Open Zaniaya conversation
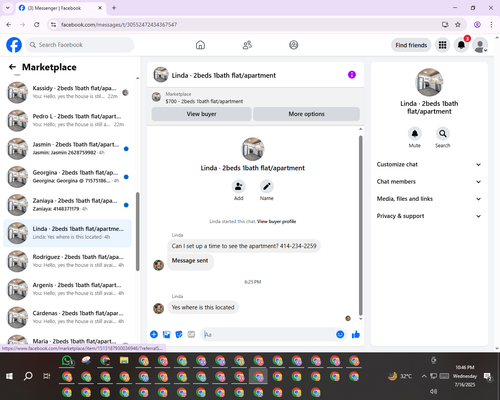 68,205
